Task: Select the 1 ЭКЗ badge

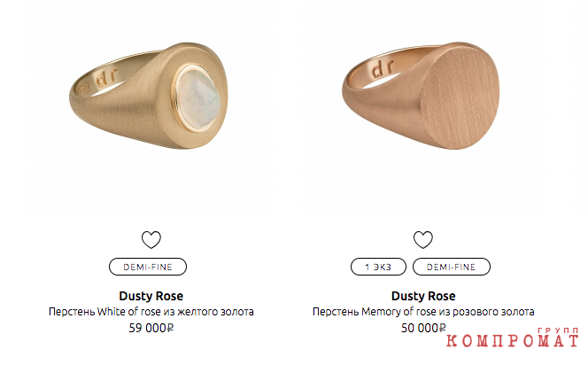Action: point(378,267)
